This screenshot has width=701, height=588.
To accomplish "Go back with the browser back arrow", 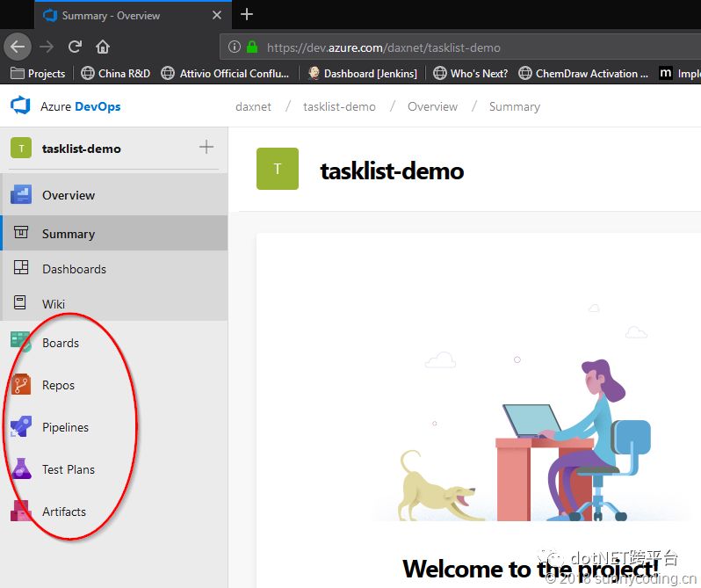I will click(18, 47).
